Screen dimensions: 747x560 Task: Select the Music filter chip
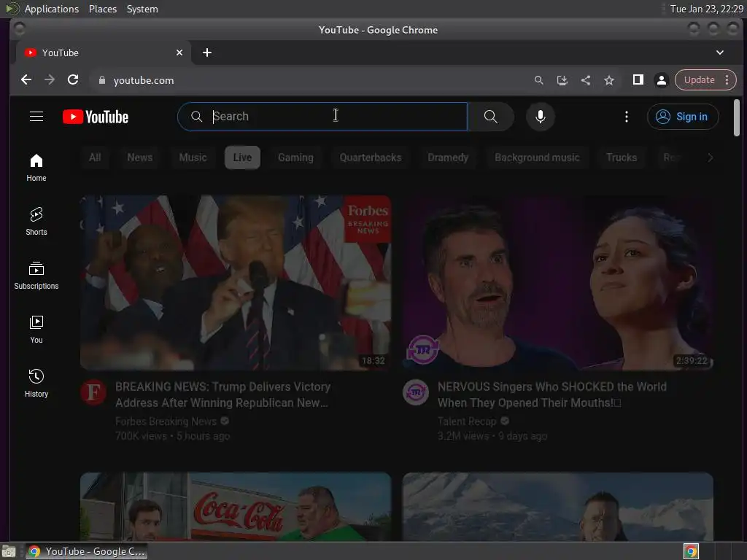coord(193,157)
